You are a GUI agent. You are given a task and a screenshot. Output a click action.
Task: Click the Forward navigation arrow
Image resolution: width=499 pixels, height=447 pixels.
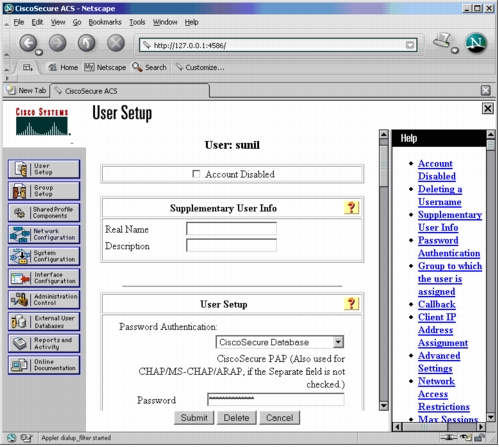tap(57, 43)
